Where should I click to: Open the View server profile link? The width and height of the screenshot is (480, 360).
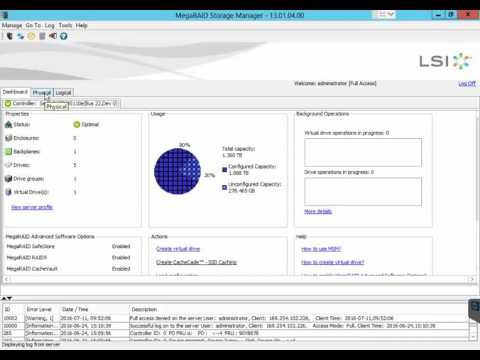(32, 207)
